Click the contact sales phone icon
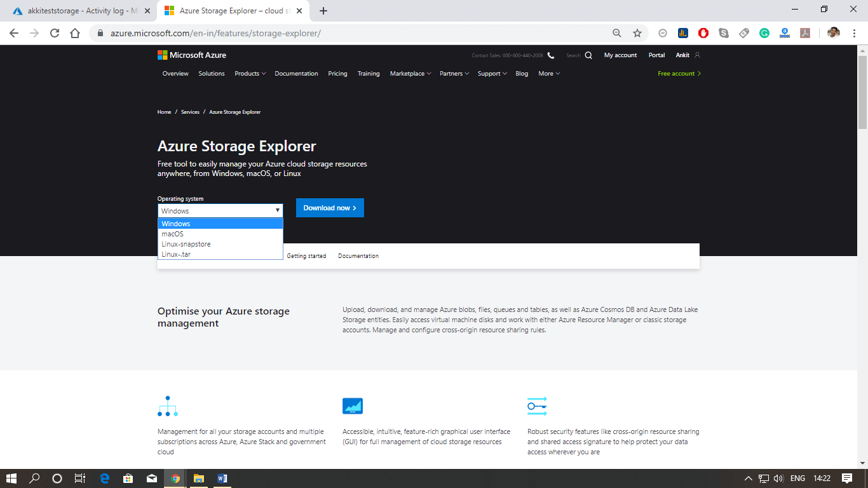 tap(551, 55)
